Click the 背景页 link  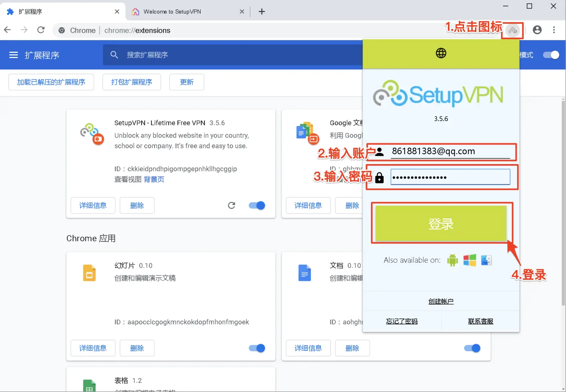point(154,179)
